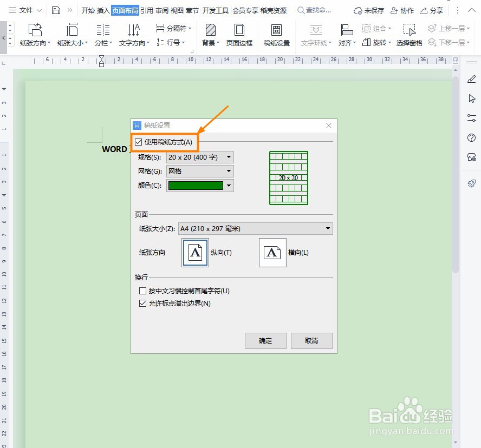
Task: Click the first-line indent marker on ruler
Action: (101, 57)
